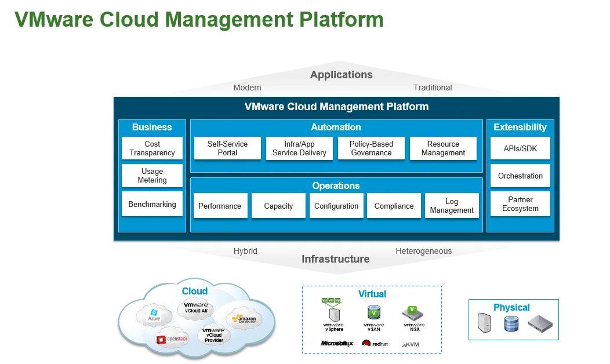
Task: Select the APIs/SDK box
Action: (x=520, y=148)
